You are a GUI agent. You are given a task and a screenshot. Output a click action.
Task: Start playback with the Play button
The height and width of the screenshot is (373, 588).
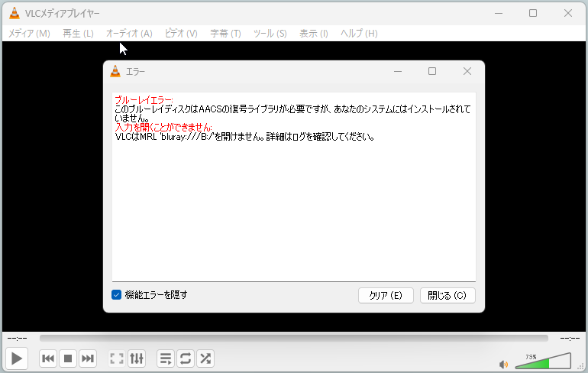(17, 358)
